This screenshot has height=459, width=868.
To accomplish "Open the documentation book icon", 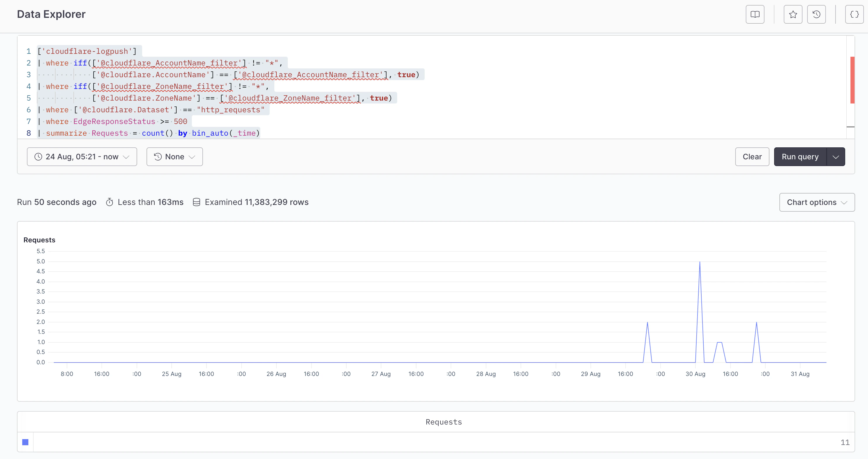I will coord(755,14).
